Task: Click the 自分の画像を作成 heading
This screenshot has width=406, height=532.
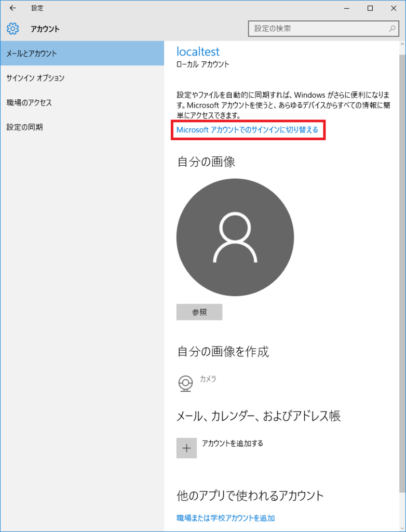Action: (223, 352)
